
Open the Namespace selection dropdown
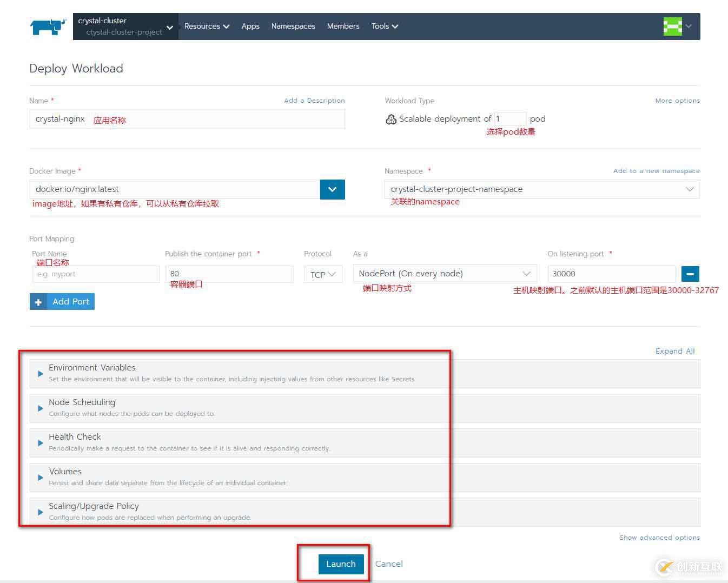pyautogui.click(x=542, y=189)
